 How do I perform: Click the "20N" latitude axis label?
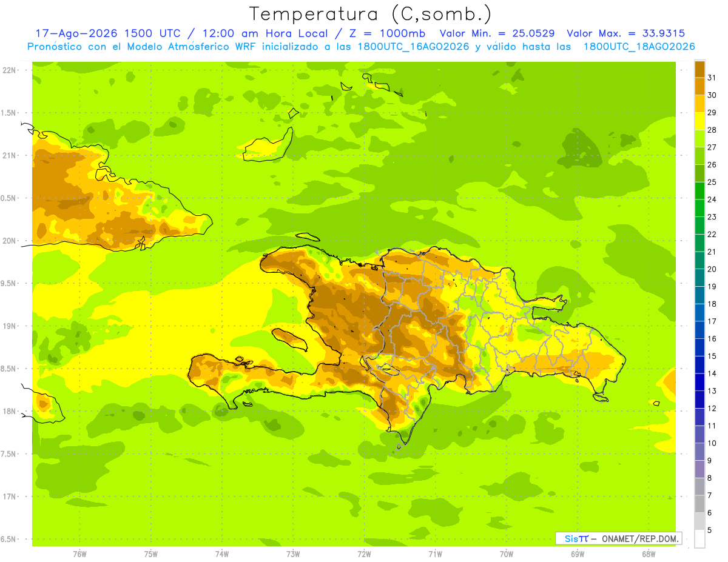coord(10,241)
